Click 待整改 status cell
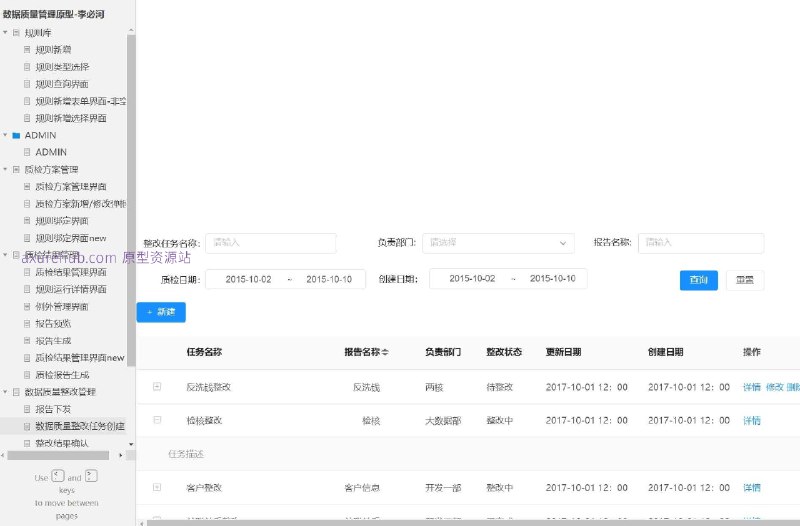Screen dimensions: 800x526 pyautogui.click(x=499, y=387)
